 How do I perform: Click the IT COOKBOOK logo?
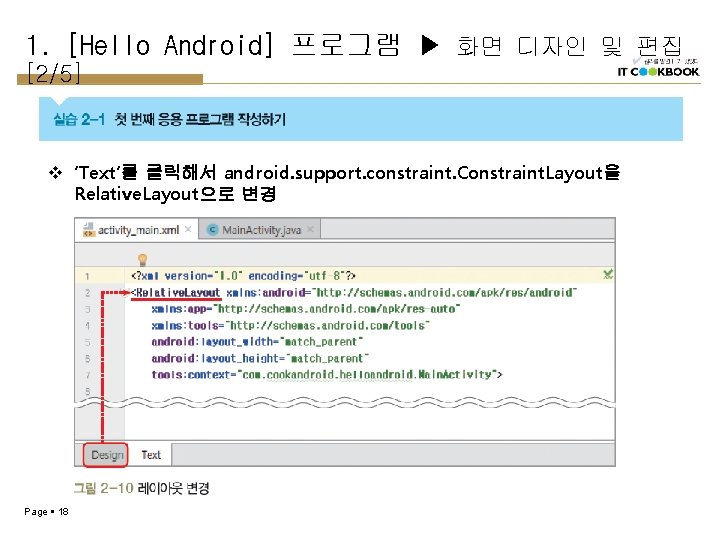point(658,72)
